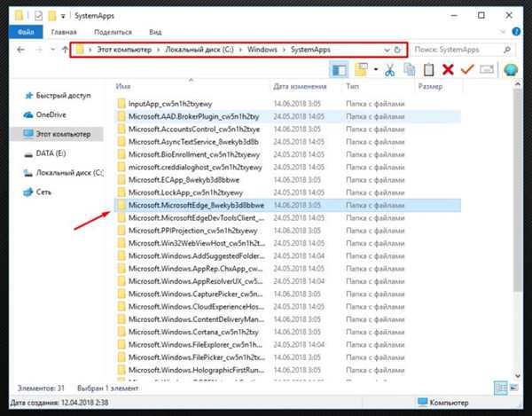Click the Rename icon in toolbar
Image resolution: width=532 pixels, height=416 pixels.
[487, 69]
